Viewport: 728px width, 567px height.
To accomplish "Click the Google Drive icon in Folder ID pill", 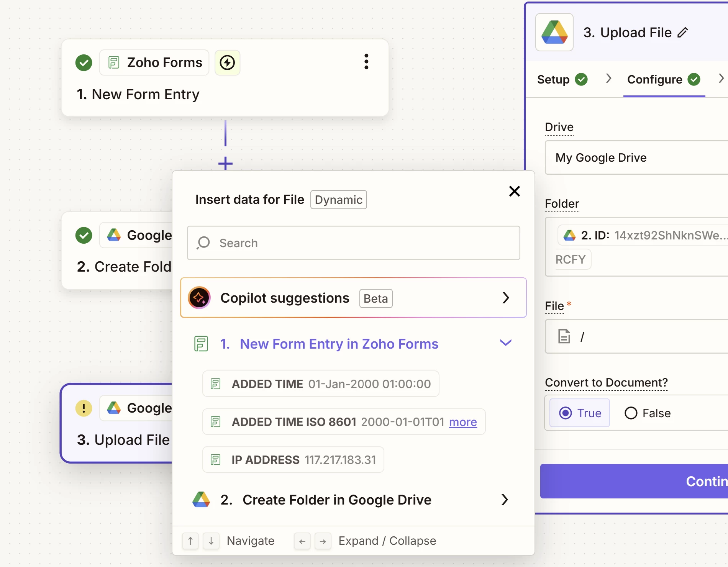I will 569,235.
